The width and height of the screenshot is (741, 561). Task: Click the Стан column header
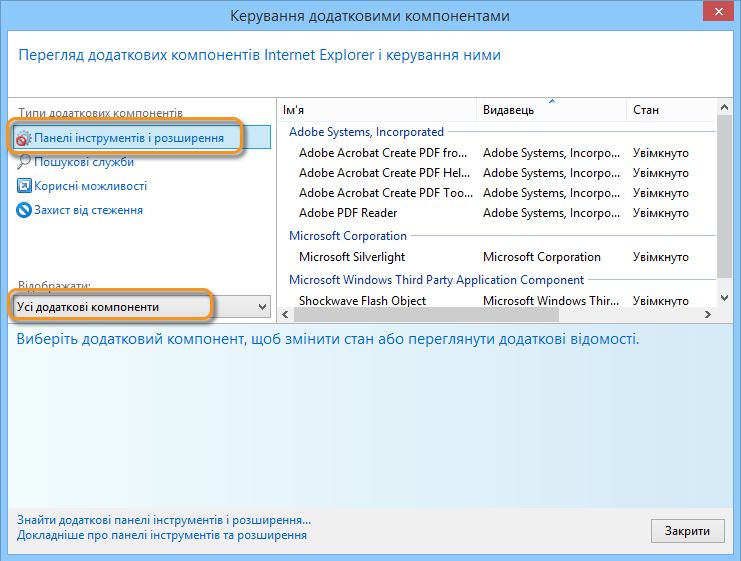672,110
